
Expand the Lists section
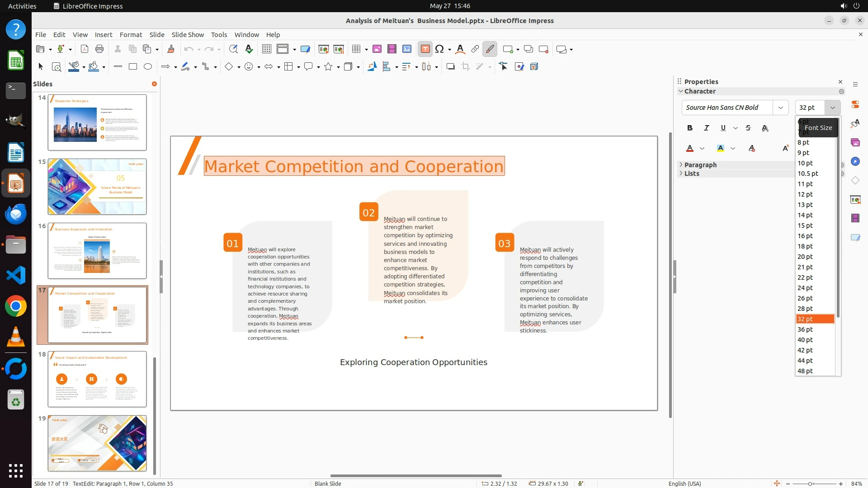pyautogui.click(x=691, y=174)
